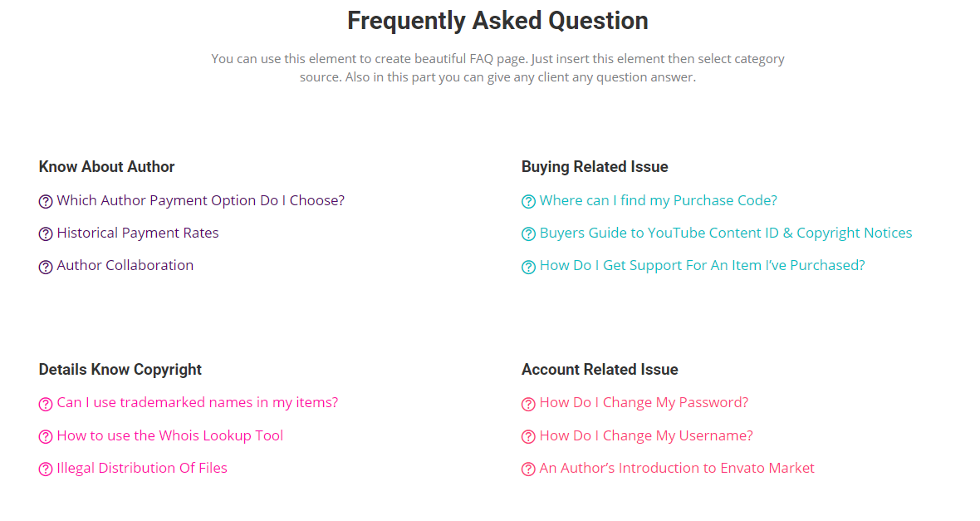Open How Do I Get Support For An Item
The height and width of the screenshot is (521, 980).
702,265
